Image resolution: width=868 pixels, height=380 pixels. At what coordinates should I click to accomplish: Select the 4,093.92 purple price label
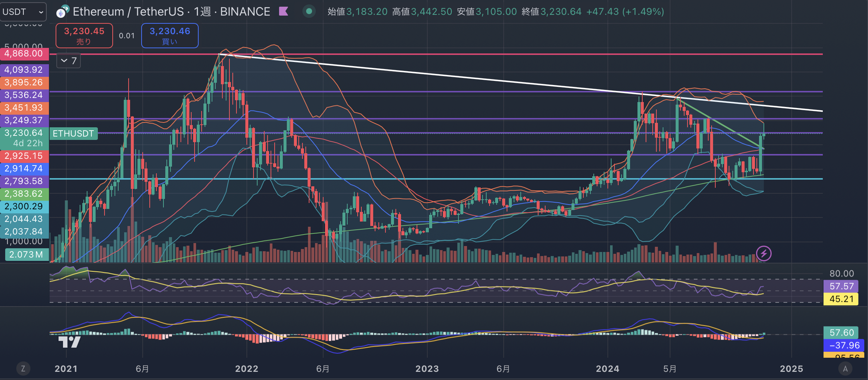24,70
